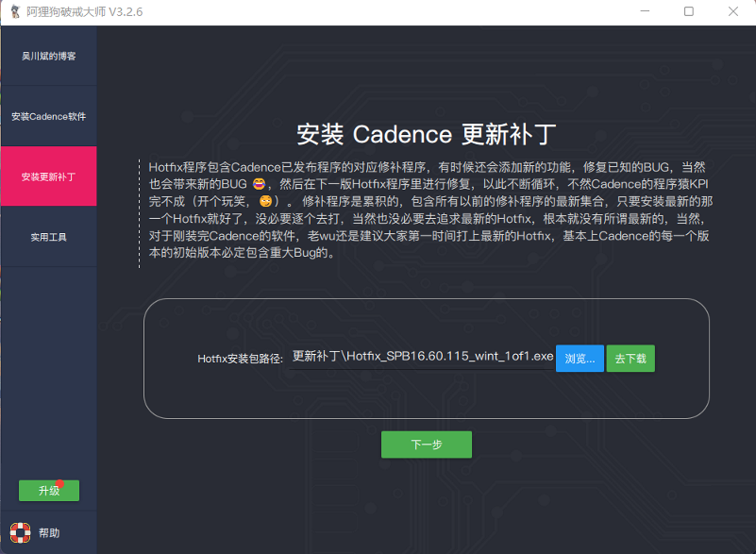Switch to 安装Cadence软件 section
This screenshot has width=756, height=554.
[x=49, y=116]
